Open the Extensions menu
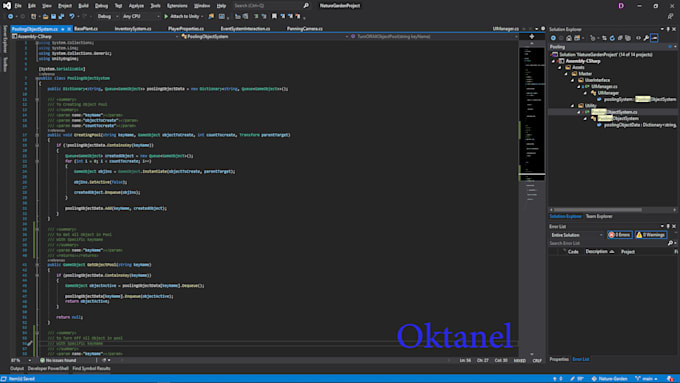Viewport: 680px width, 383px height. [177, 6]
